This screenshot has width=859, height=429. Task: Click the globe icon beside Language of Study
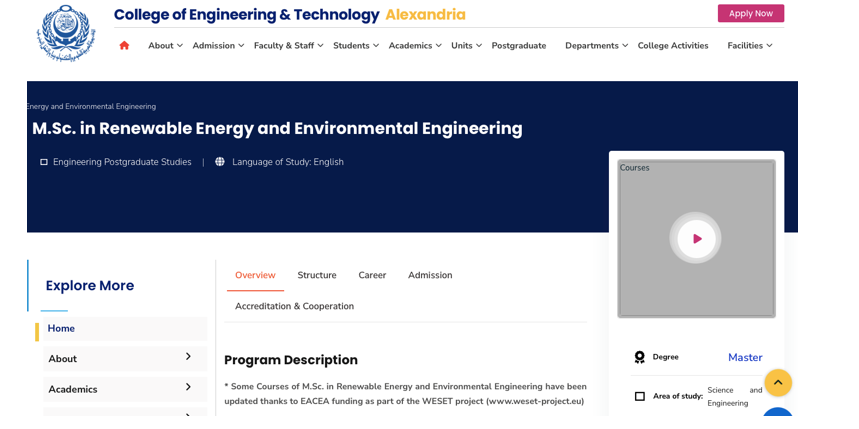coord(220,162)
